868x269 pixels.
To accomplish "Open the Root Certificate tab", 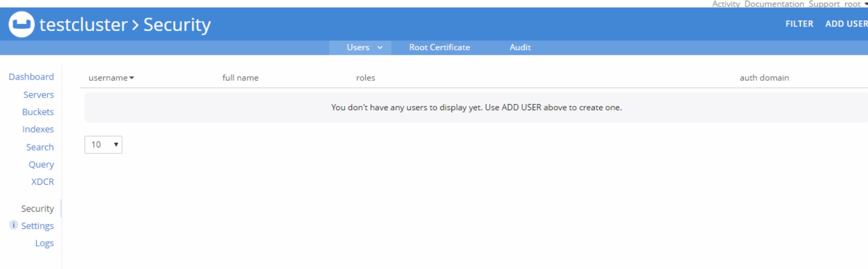I will point(440,47).
